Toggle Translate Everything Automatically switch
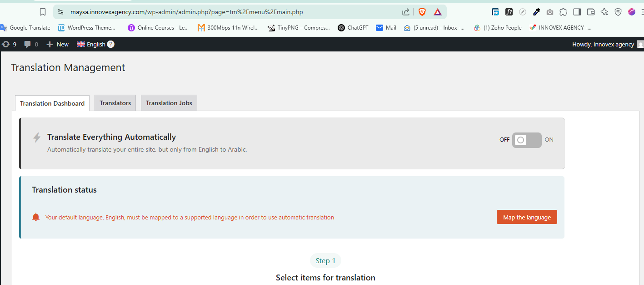Image resolution: width=644 pixels, height=285 pixels. point(527,140)
